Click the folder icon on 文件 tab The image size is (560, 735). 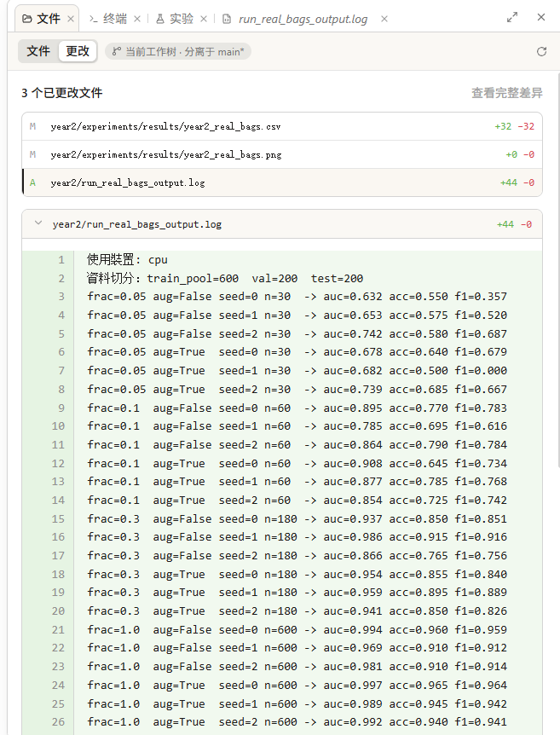pos(27,19)
